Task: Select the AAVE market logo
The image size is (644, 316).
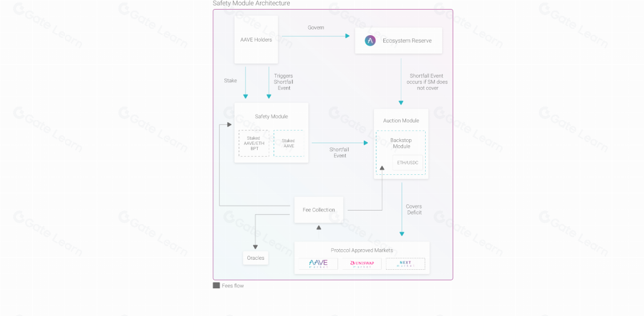Action: [318, 264]
